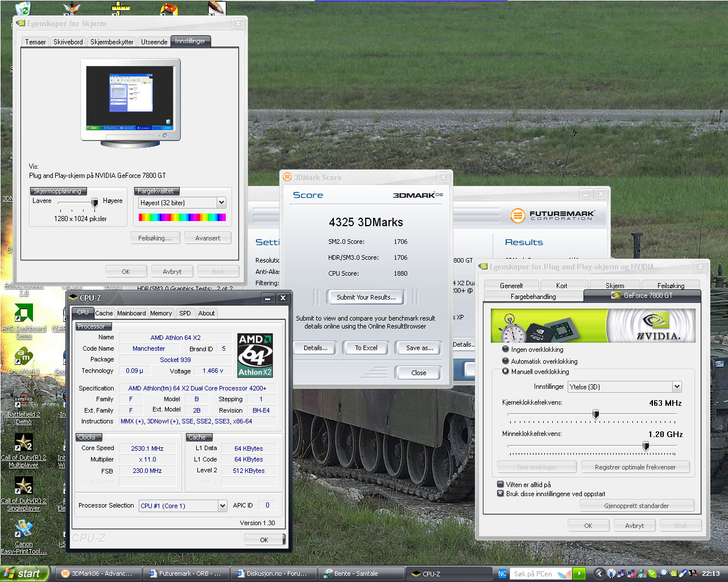Click the Avansert button in display properties
This screenshot has width=728, height=582.
[208, 238]
